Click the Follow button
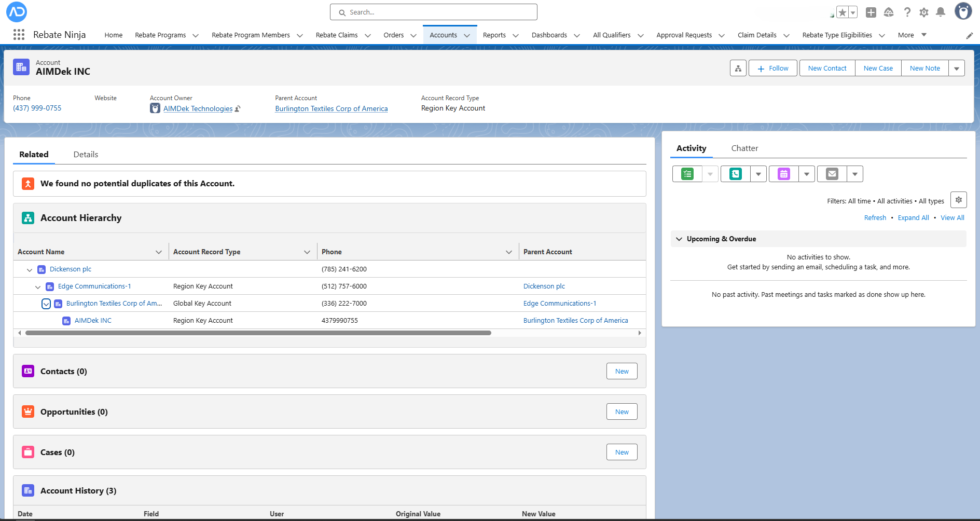Screen dimensions: 980x521 [x=772, y=68]
